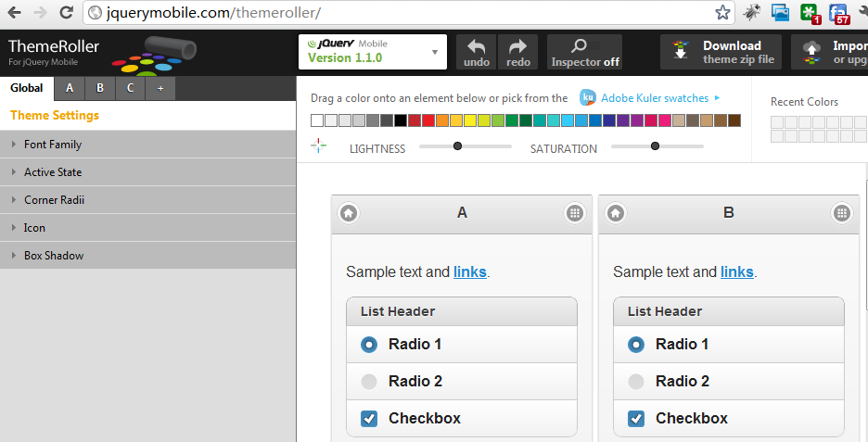
Task: Click the redo arrow button
Action: tap(518, 53)
